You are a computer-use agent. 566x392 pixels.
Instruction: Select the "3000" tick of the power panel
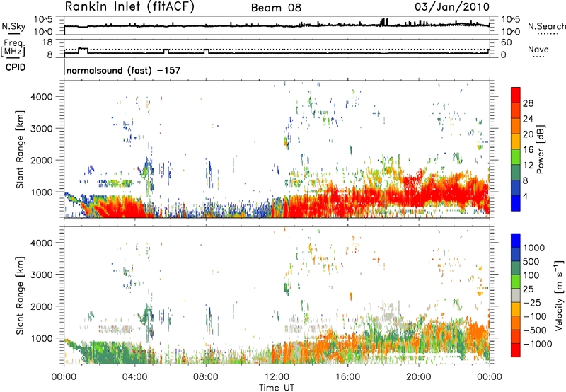pyautogui.click(x=42, y=129)
